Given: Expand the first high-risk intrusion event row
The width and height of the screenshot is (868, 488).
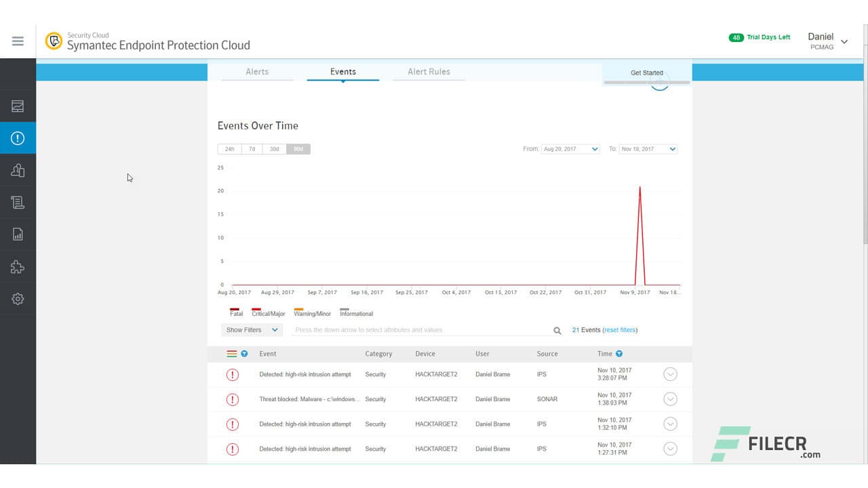Looking at the screenshot, I should (x=670, y=373).
